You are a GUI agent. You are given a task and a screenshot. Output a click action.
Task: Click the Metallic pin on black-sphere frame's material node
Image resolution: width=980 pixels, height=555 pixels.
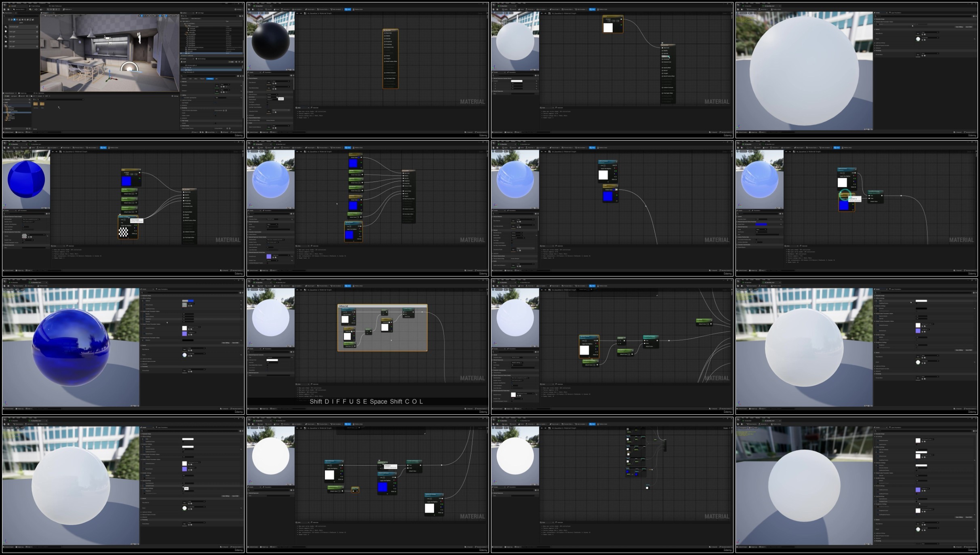point(385,36)
